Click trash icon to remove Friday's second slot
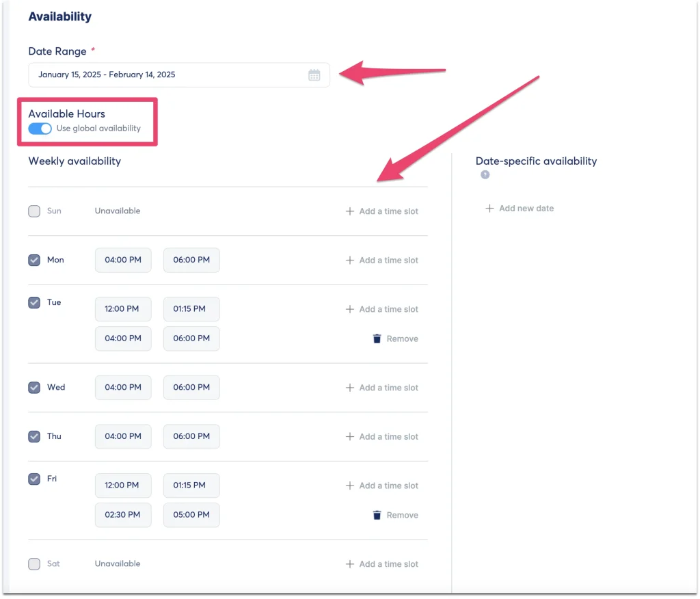Screen dimensions: 700x599 (x=377, y=515)
